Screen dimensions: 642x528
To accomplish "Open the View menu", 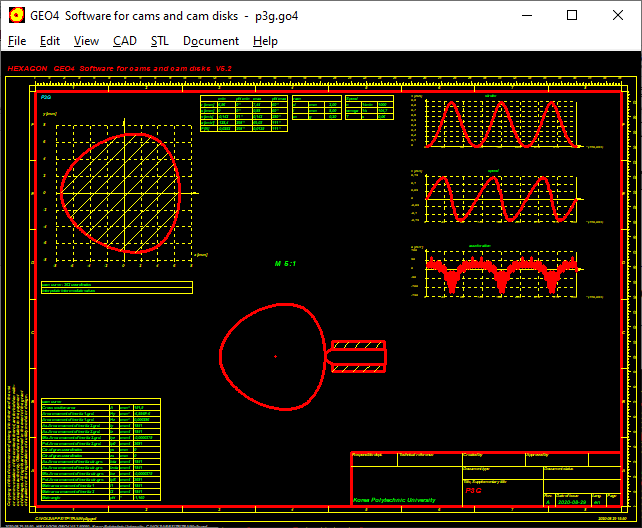I will 87,41.
